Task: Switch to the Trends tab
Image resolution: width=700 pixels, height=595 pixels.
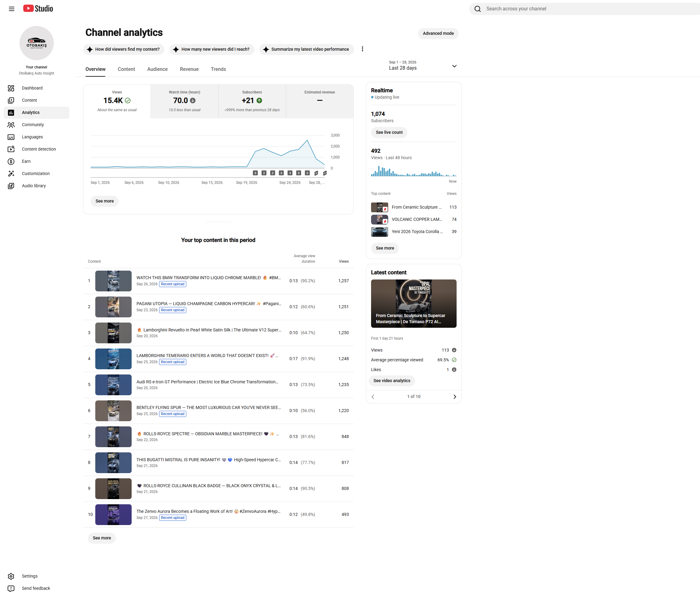Action: click(218, 69)
